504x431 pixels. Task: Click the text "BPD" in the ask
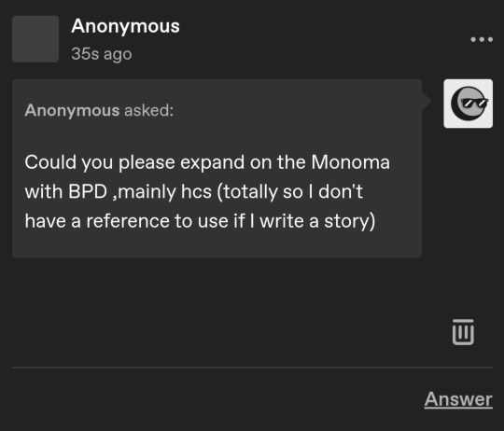[x=88, y=192]
